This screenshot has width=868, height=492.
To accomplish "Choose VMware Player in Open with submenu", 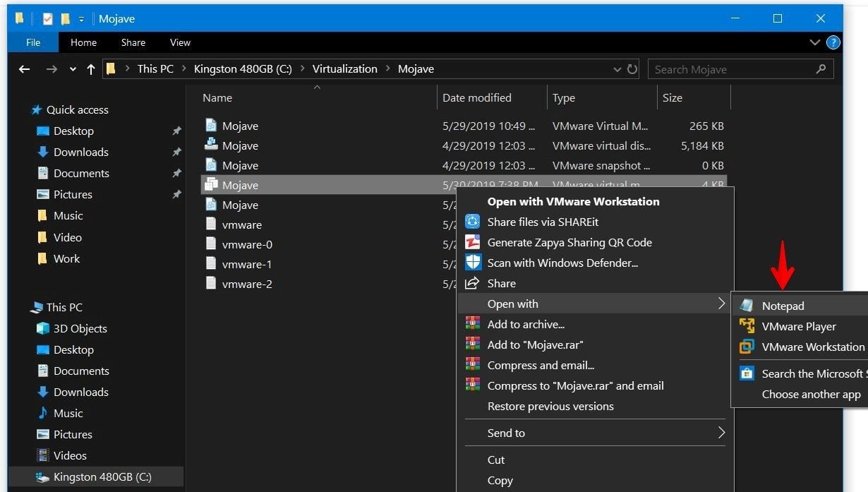I will tap(800, 326).
